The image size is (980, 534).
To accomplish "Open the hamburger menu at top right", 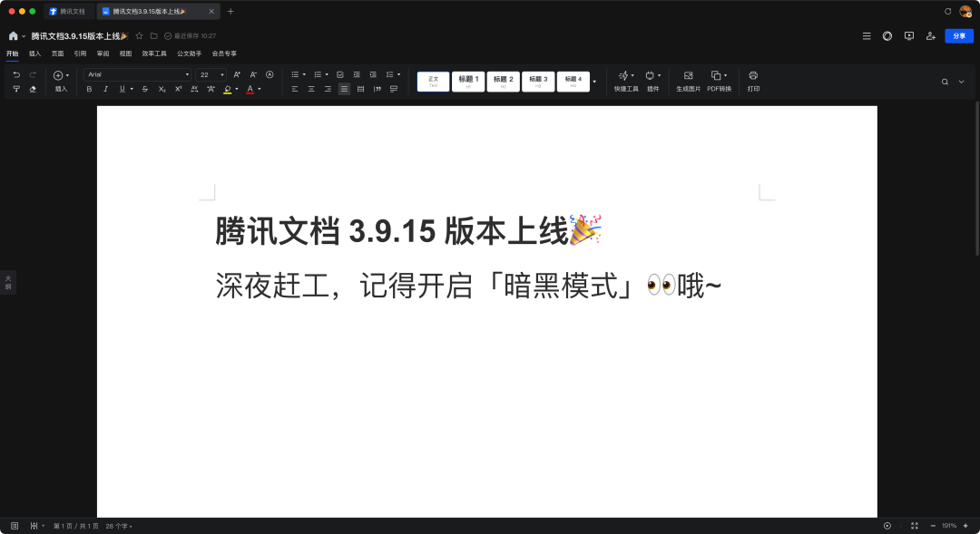I will pos(867,36).
